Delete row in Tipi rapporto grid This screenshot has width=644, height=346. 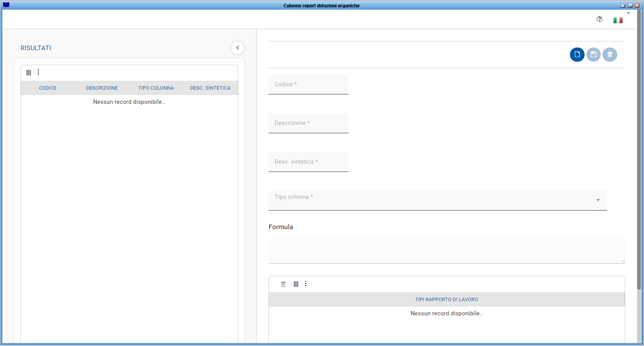click(x=283, y=284)
